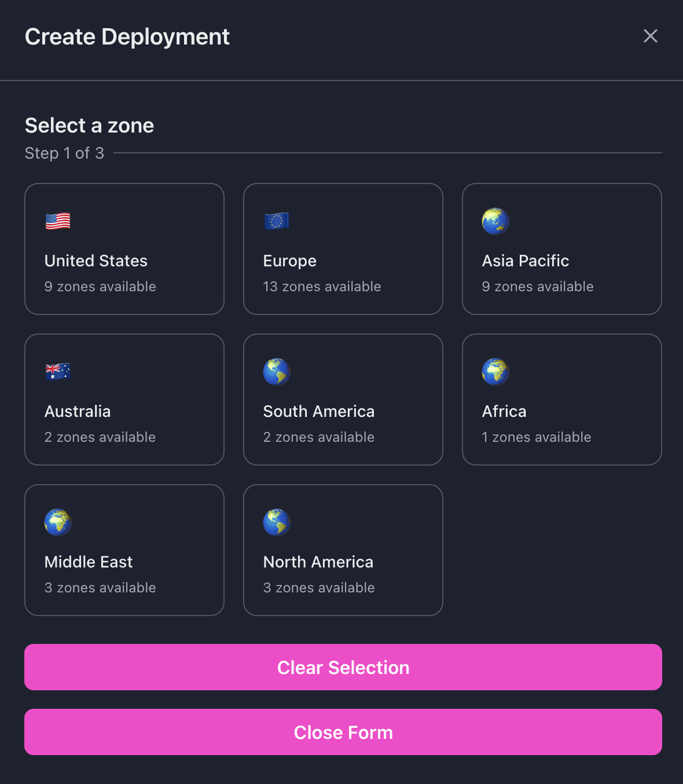The image size is (683, 784).
Task: Select the Middle East zone
Action: tap(124, 550)
